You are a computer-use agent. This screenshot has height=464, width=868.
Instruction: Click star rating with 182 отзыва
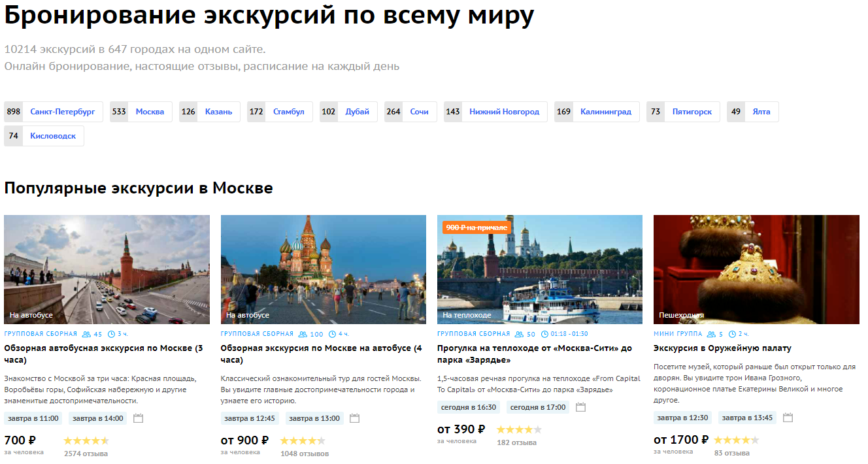point(519,429)
